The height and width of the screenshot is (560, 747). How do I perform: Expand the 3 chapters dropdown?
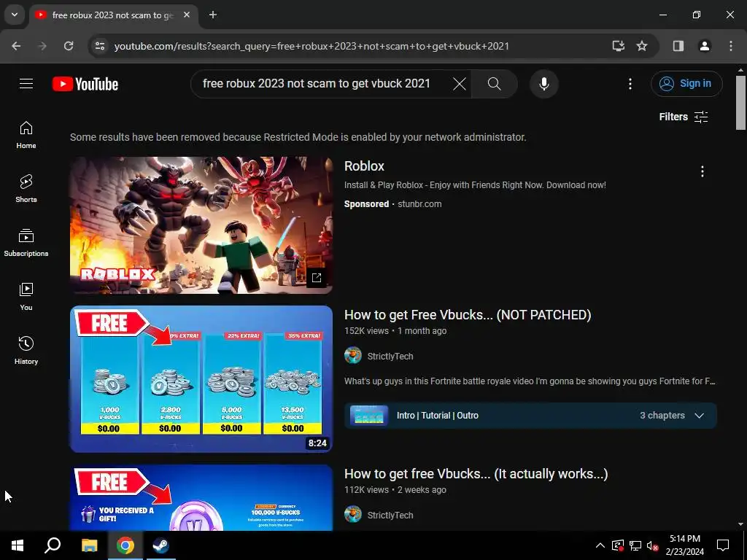699,415
